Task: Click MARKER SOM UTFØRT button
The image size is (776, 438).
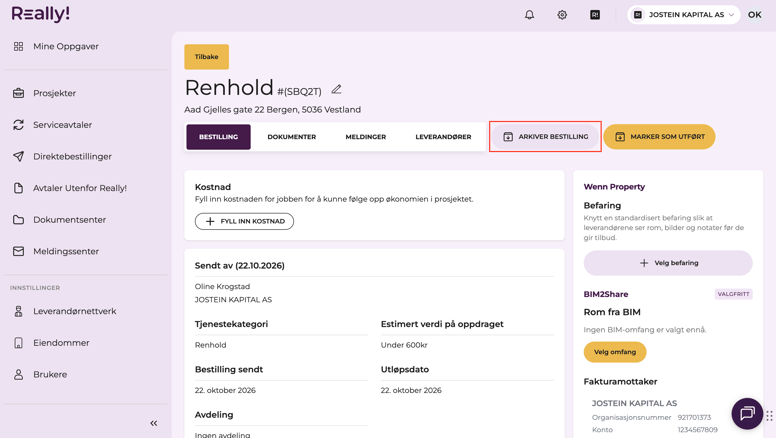Action: click(659, 137)
